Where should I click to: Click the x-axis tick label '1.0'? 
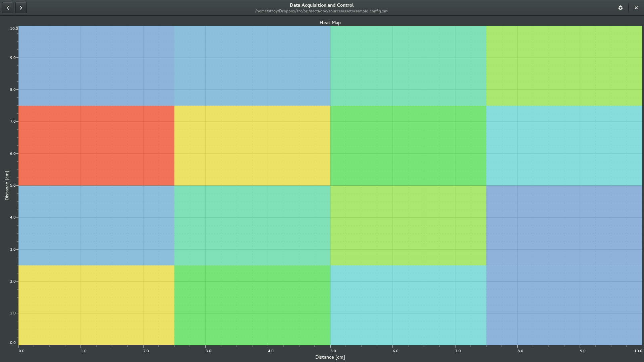click(84, 351)
